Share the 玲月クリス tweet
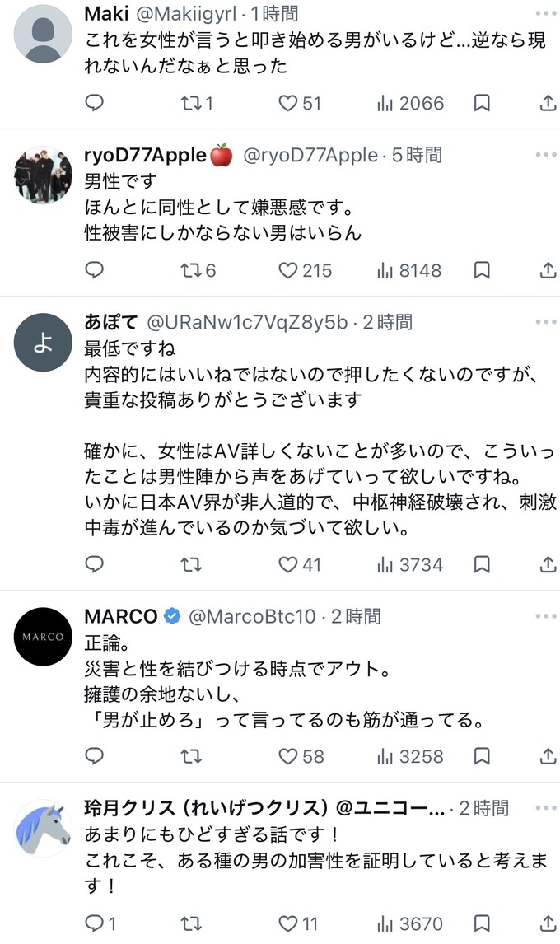Screen dimensions: 560x944 (548, 923)
